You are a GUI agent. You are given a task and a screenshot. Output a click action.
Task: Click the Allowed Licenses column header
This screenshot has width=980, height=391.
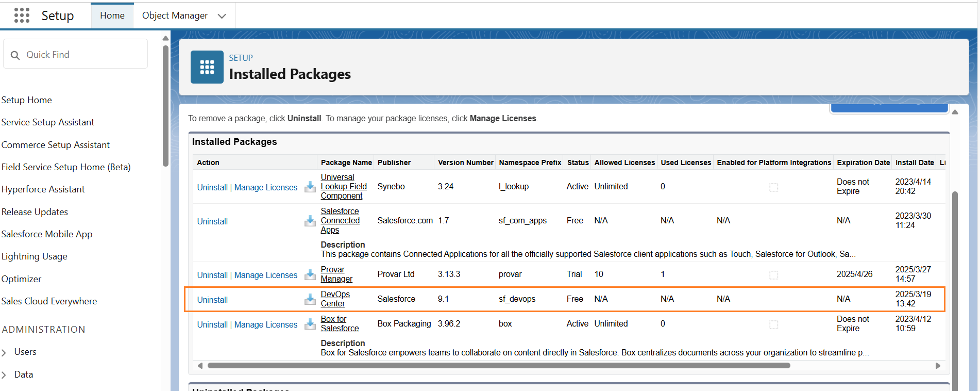tap(624, 162)
